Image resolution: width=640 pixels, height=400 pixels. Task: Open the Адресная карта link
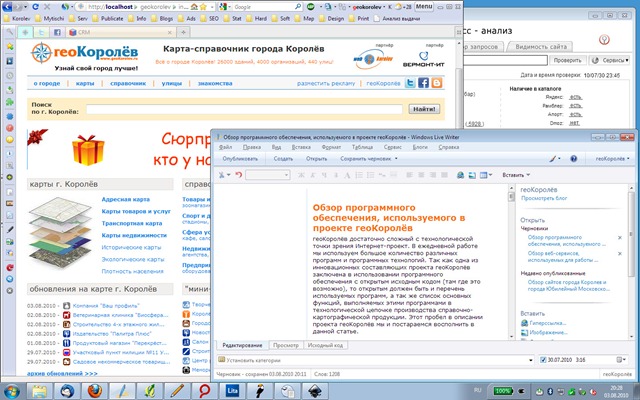(x=126, y=200)
